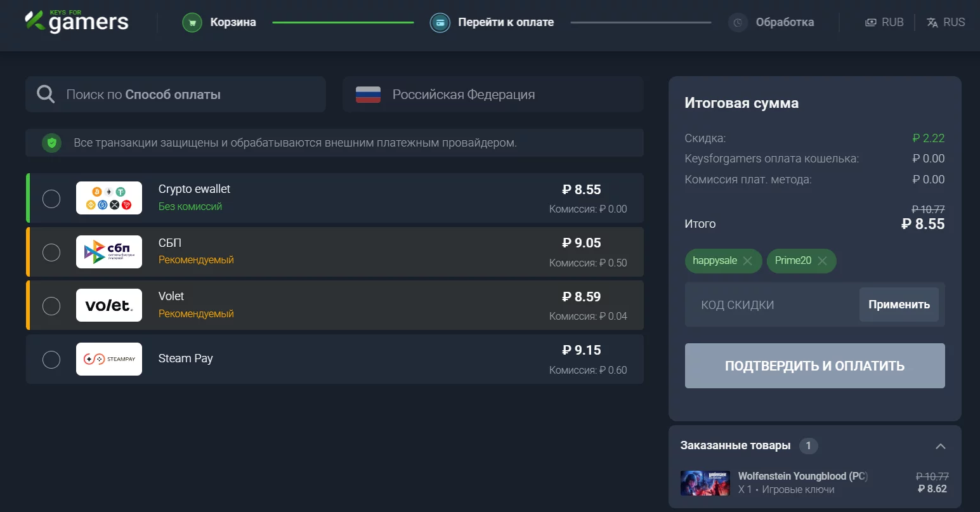Click the Crypto ewallet coins logo
Viewport: 980px width, 512px height.
[x=109, y=198]
